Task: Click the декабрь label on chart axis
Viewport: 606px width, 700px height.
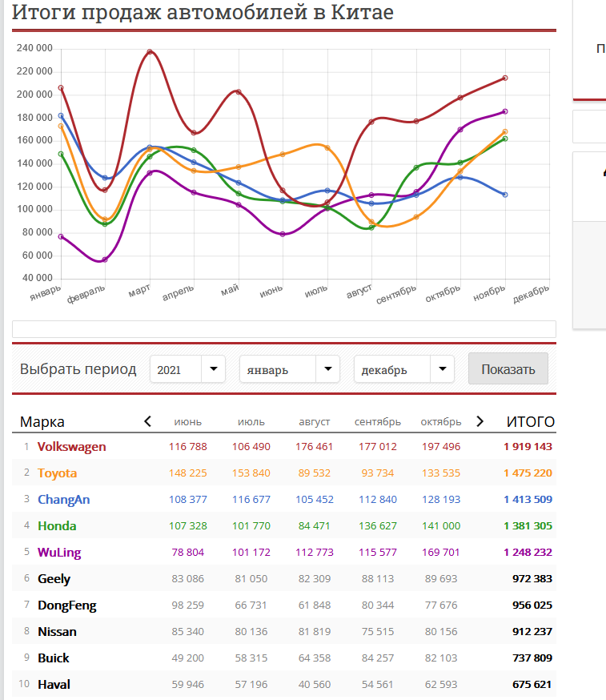Action: pos(531,294)
